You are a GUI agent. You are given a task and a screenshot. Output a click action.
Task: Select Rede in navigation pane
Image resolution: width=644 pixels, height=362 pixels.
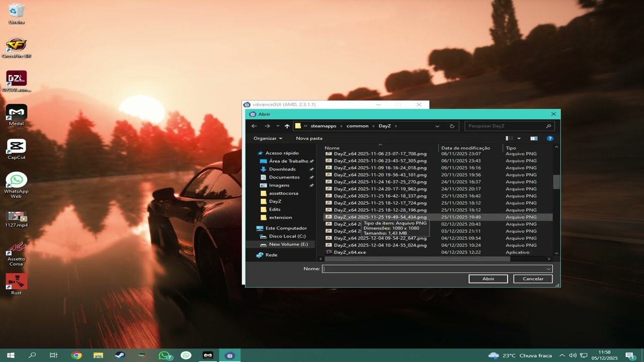click(271, 255)
